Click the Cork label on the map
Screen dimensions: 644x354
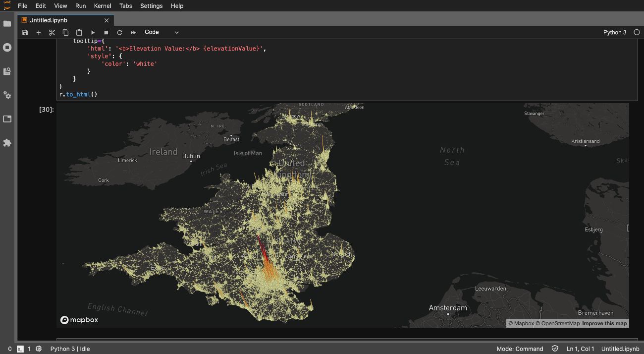[x=104, y=180]
